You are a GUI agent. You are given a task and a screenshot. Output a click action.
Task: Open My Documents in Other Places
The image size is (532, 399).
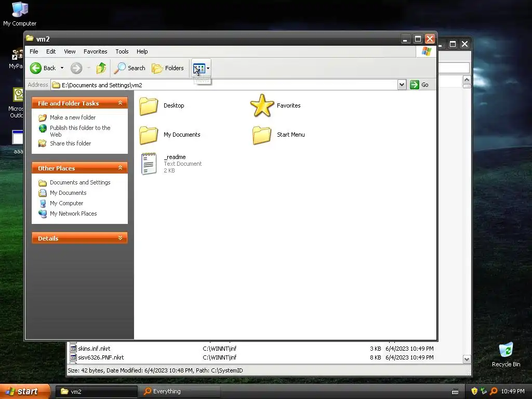coord(68,193)
